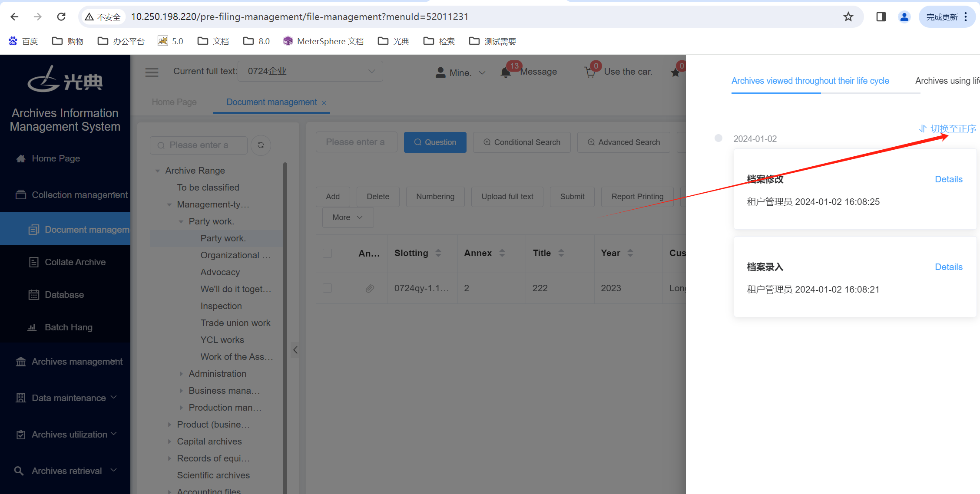Open Home Page in sidebar
This screenshot has height=494, width=980.
tap(65, 158)
